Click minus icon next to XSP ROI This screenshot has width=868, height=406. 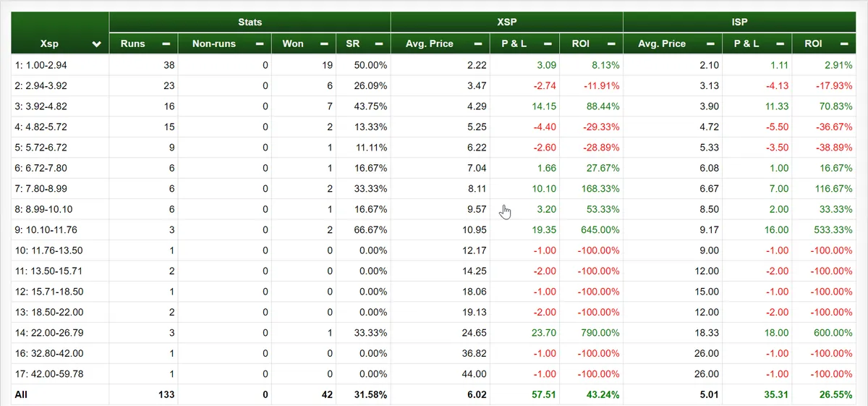click(x=610, y=44)
